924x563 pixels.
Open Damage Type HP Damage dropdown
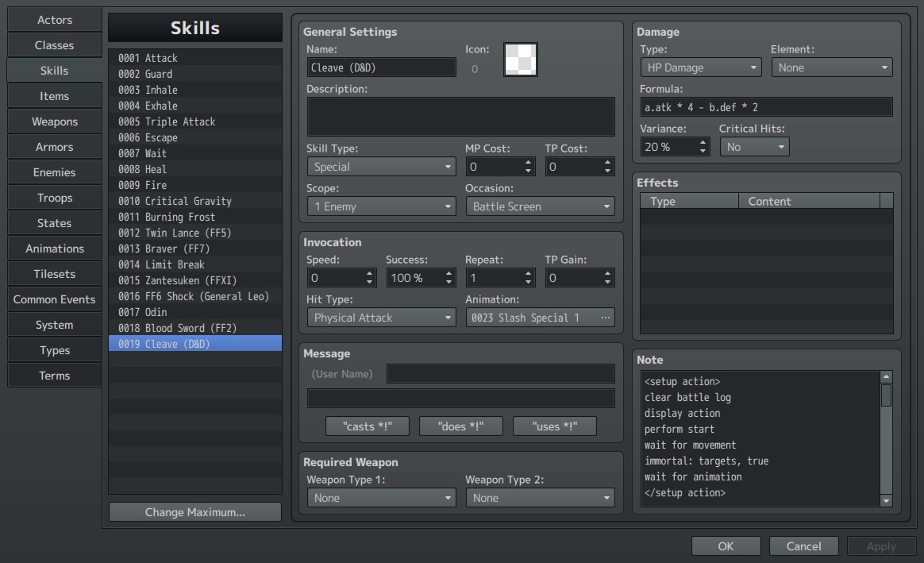pyautogui.click(x=701, y=67)
